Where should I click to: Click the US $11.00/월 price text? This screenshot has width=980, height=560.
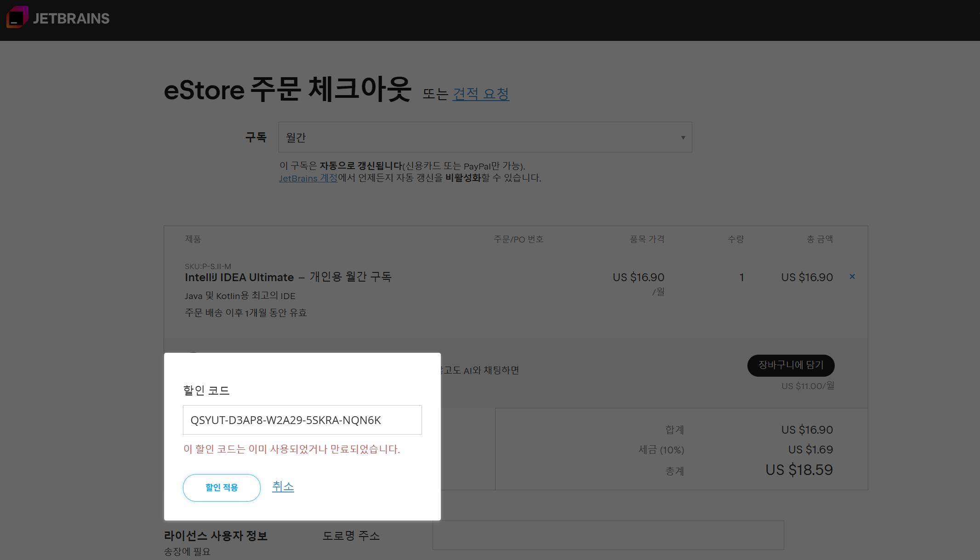pos(808,386)
